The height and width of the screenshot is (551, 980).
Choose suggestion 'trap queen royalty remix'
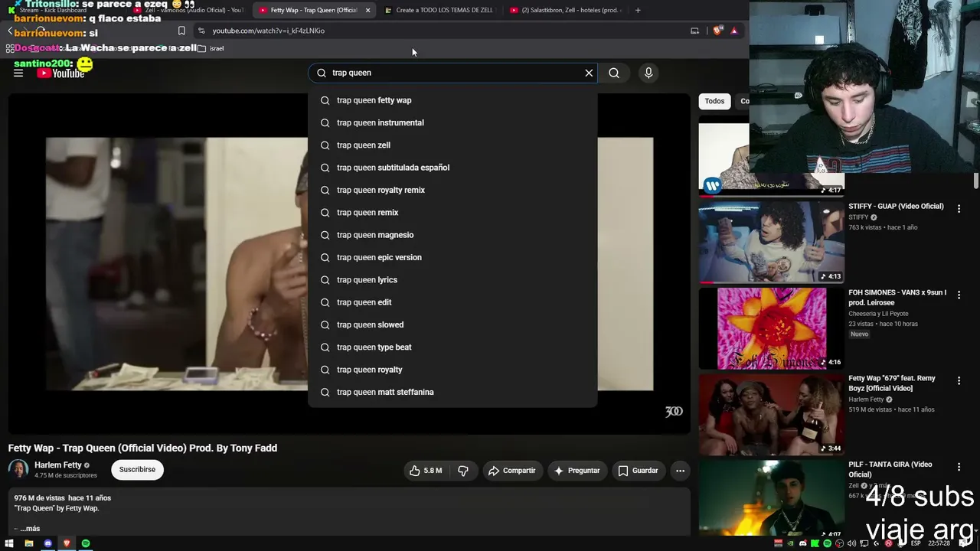tap(452, 190)
